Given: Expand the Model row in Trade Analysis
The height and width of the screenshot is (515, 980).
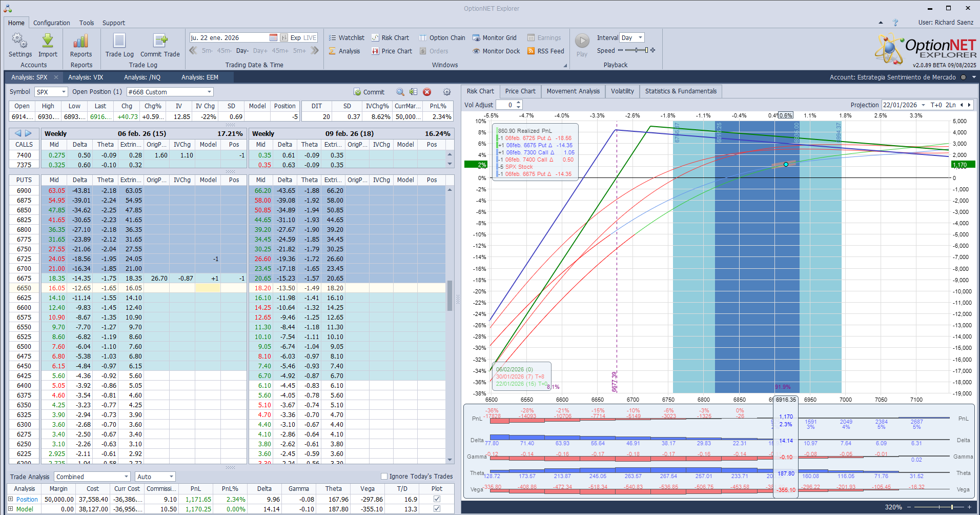Looking at the screenshot, I should 10,509.
